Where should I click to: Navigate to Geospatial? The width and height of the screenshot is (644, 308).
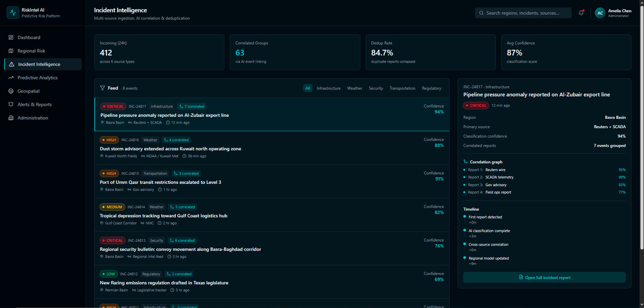43,91
